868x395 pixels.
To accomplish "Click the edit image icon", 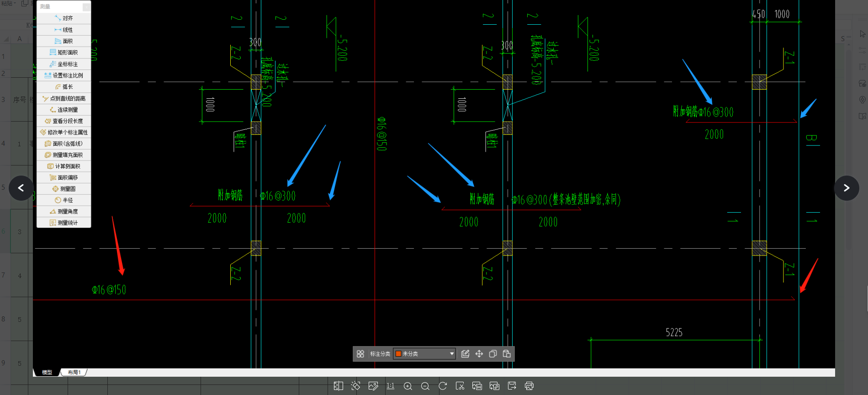I will 373,386.
